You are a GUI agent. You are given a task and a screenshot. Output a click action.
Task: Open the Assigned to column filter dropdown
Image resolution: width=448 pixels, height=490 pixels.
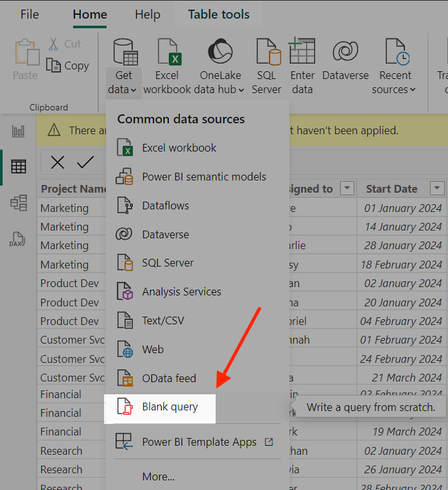click(347, 188)
